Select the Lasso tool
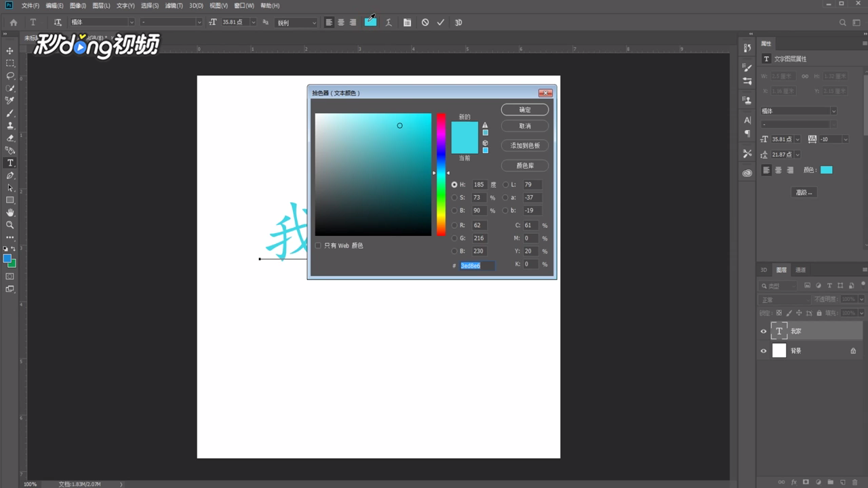This screenshot has height=488, width=868. [10, 76]
